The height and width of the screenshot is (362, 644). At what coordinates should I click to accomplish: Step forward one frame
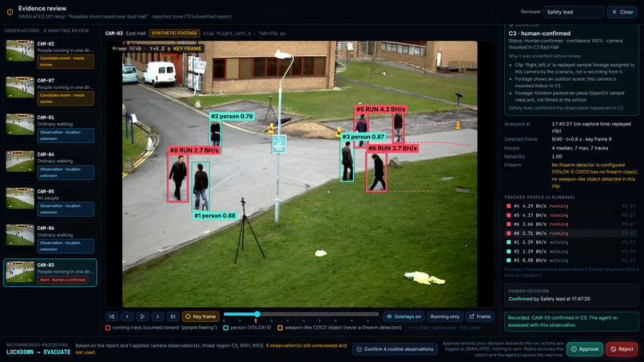[157, 316]
